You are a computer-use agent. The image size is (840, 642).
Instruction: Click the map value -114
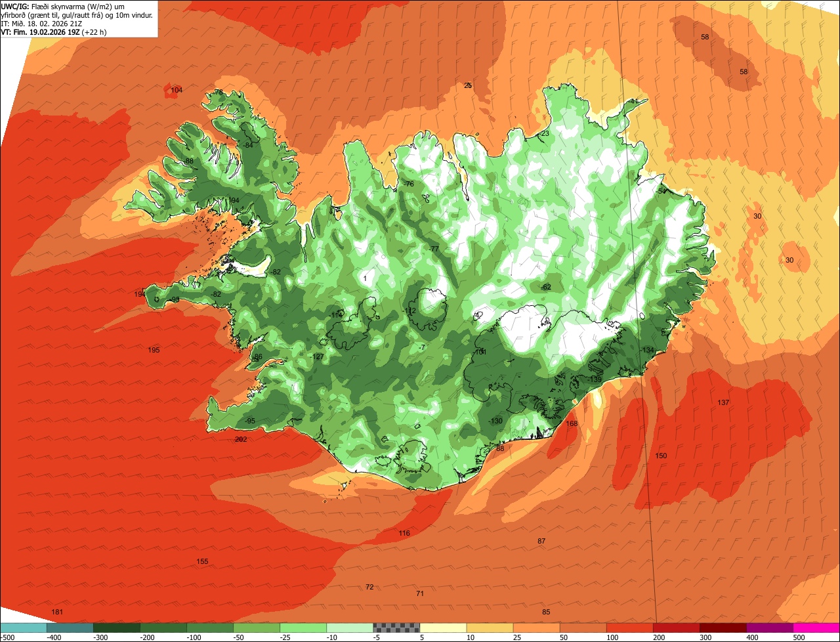(336, 315)
